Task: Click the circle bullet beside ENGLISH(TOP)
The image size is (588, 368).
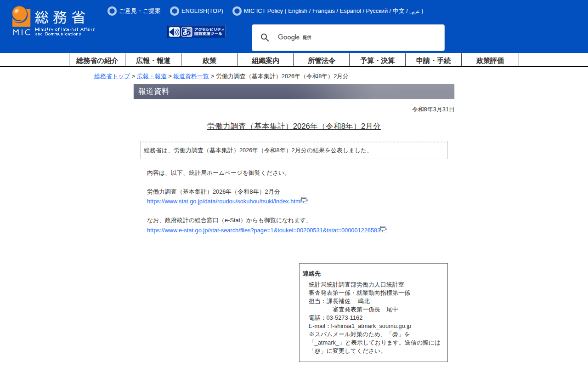Action: click(175, 11)
